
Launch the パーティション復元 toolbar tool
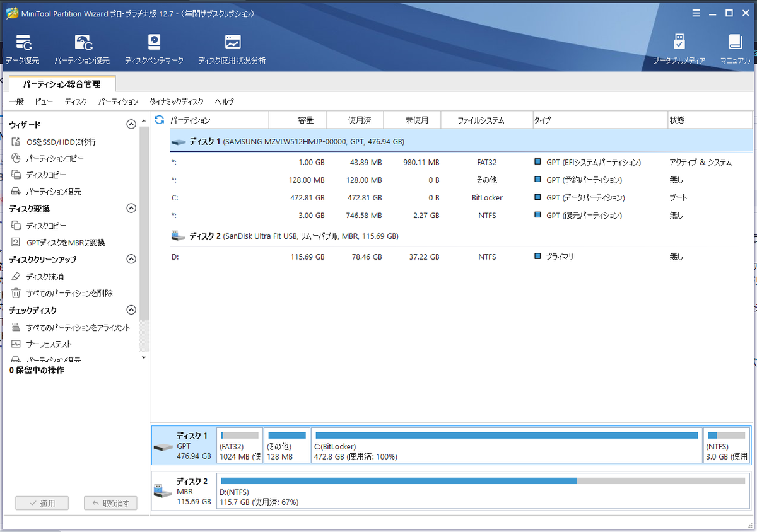(x=82, y=50)
